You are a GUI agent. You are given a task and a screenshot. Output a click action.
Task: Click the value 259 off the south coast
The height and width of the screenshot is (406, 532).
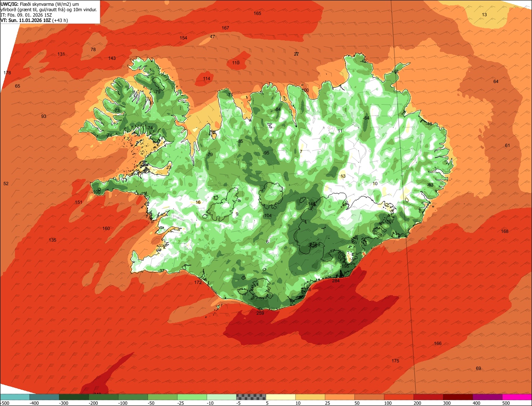[x=260, y=313]
